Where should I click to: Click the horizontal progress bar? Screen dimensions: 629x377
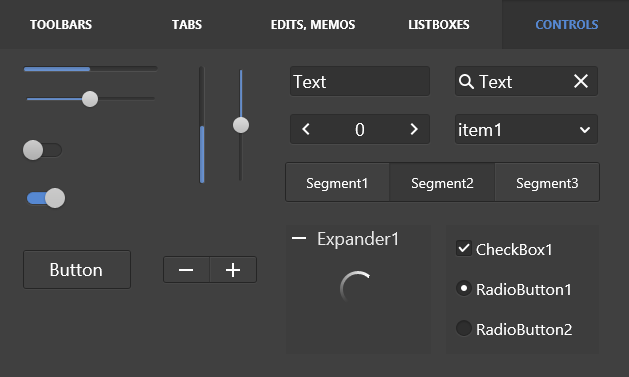click(90, 69)
